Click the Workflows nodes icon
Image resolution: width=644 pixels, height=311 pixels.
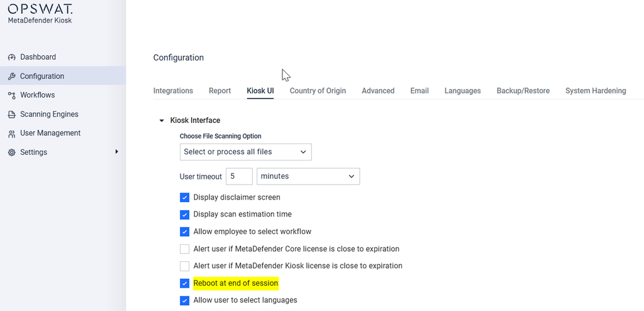click(x=12, y=95)
